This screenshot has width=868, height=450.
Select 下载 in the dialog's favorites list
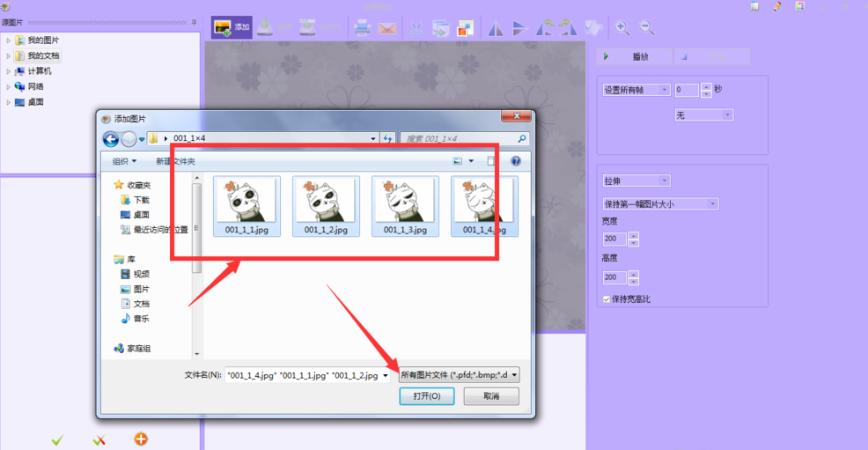tap(135, 200)
